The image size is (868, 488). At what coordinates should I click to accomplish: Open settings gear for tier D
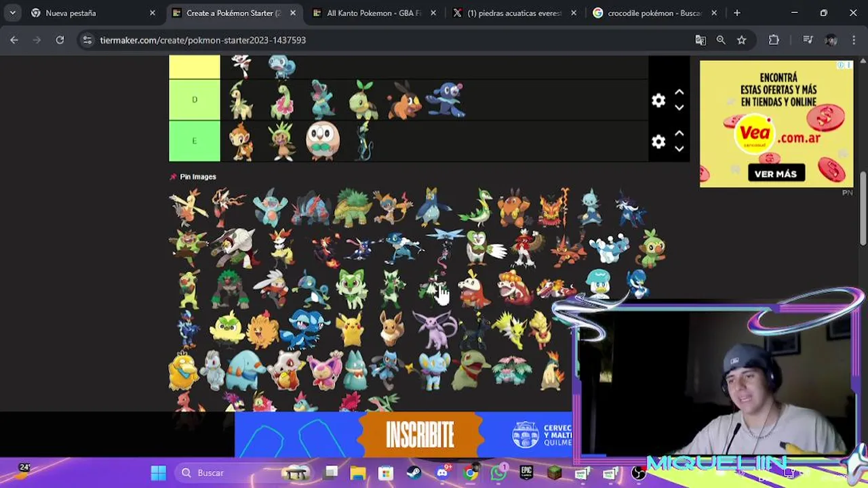coord(658,100)
